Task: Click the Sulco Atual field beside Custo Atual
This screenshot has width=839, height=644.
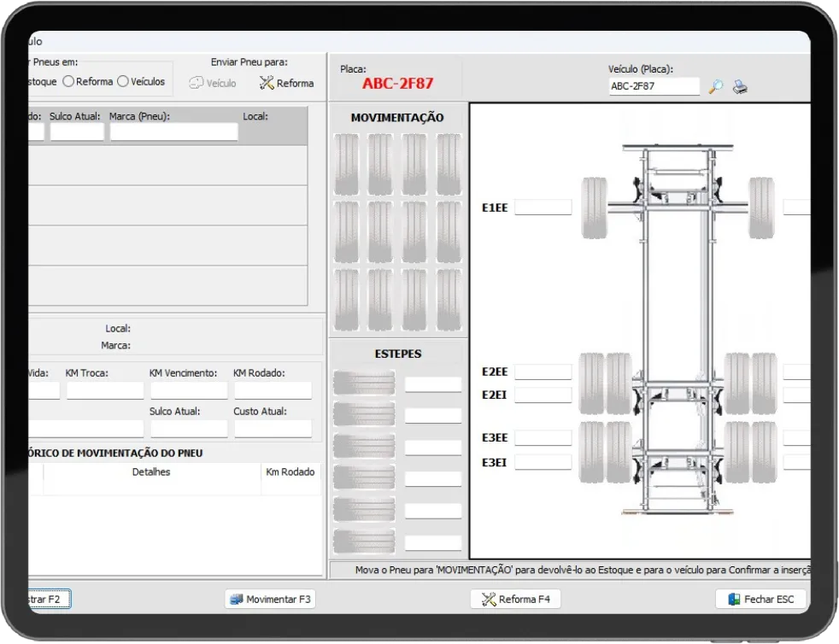Action: coord(189,429)
